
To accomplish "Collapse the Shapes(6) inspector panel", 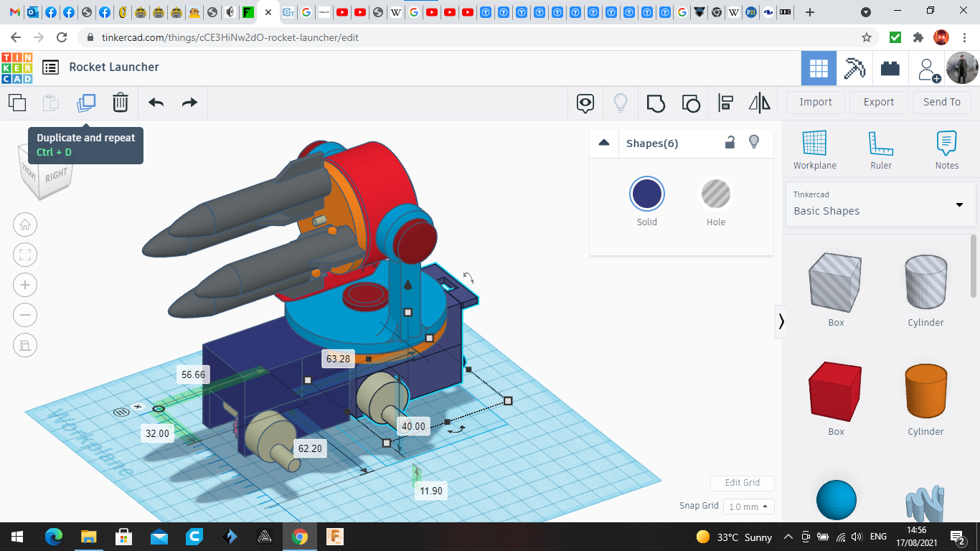I will pyautogui.click(x=604, y=143).
